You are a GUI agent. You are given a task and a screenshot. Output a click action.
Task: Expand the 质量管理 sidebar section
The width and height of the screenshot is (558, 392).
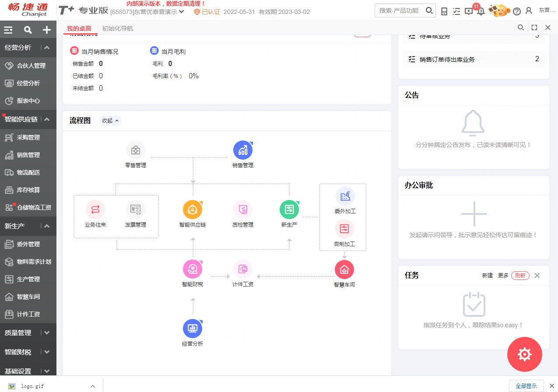pos(47,333)
